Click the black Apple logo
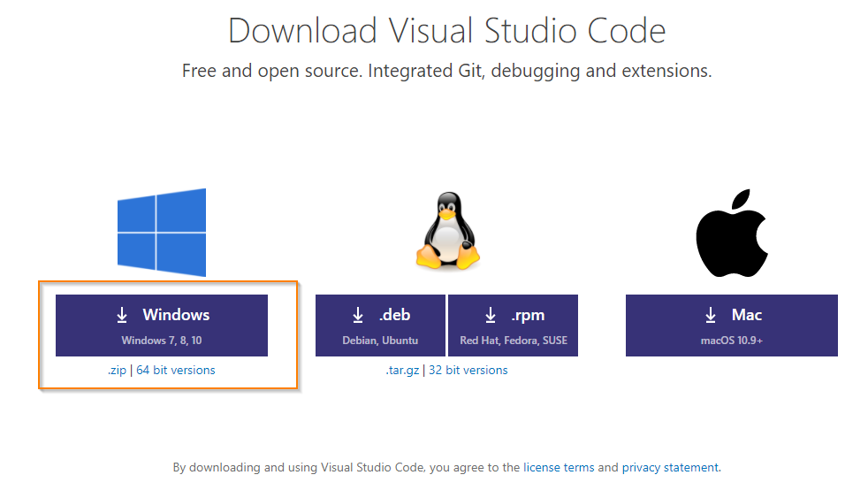868x498 pixels. 732,233
